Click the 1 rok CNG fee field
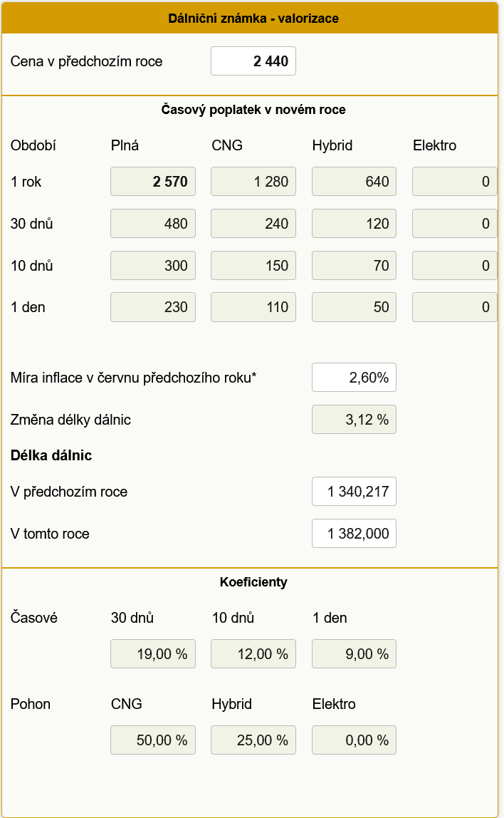504x818 pixels. point(253,182)
